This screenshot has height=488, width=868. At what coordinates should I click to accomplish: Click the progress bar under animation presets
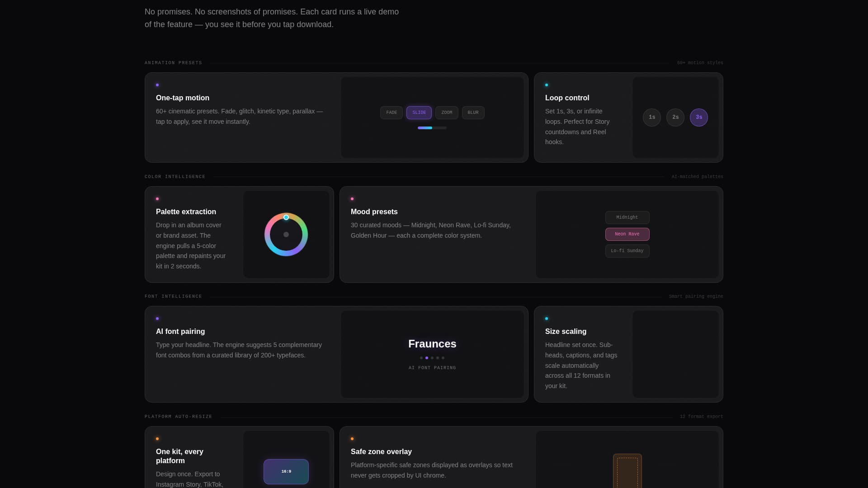pyautogui.click(x=432, y=128)
